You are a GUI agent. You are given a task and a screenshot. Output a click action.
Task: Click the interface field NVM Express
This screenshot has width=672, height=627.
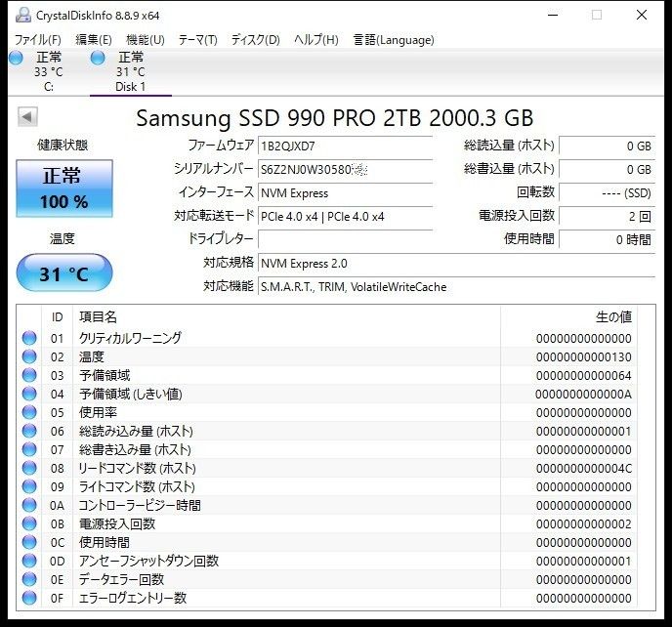click(x=346, y=193)
